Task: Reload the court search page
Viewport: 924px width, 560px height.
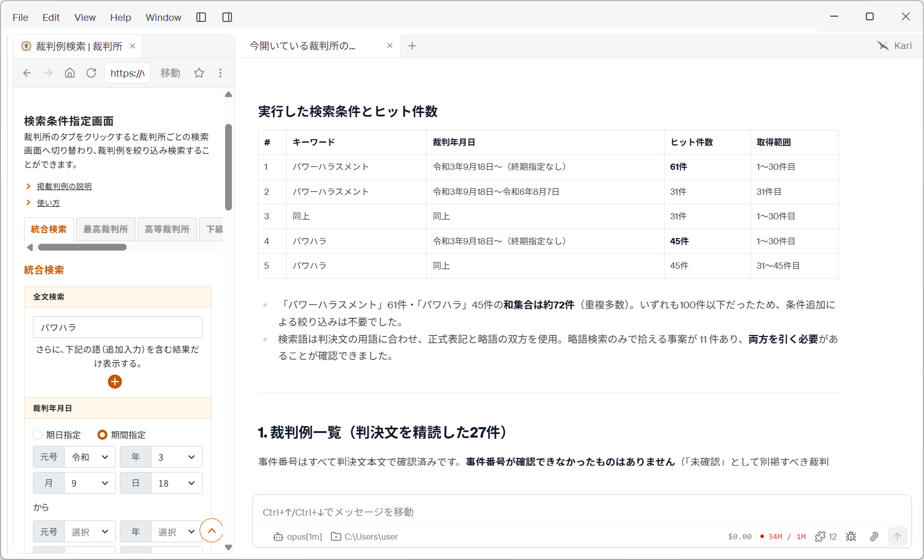Action: click(x=91, y=73)
